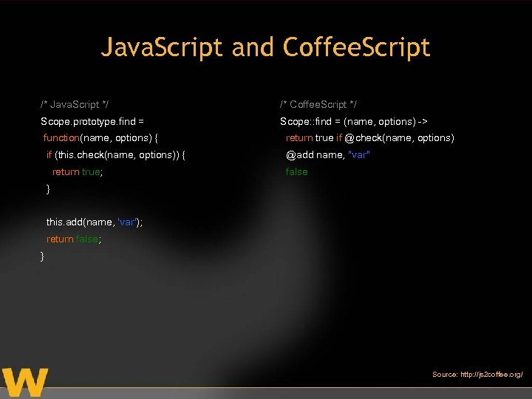Click the 'return true;' JavaScript line
Screen dimensions: 532x399
(78, 172)
